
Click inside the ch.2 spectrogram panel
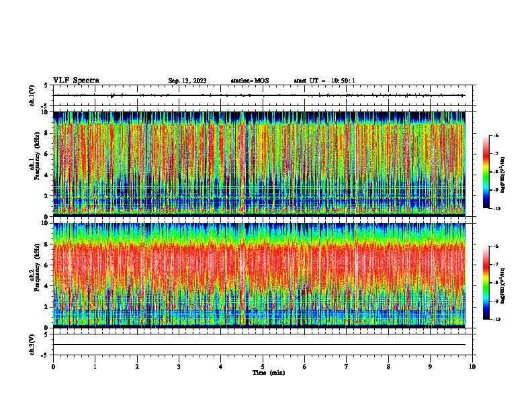click(x=259, y=275)
